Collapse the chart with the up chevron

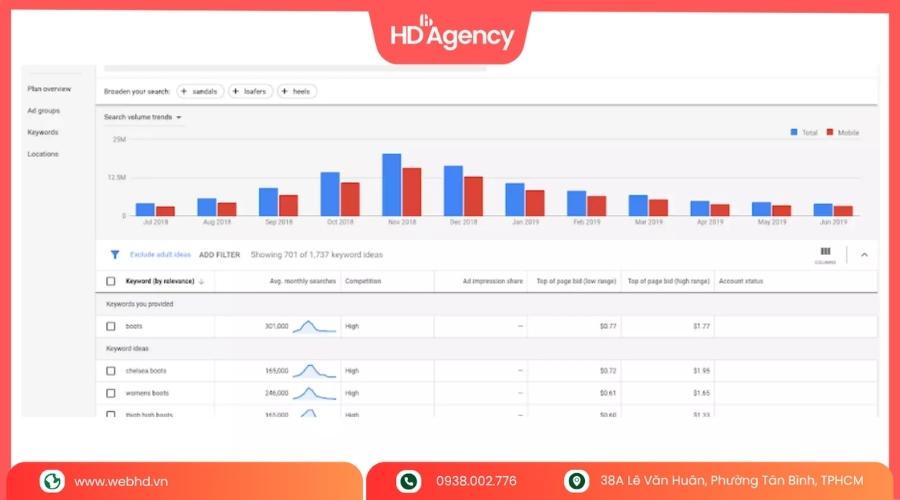[x=864, y=255]
